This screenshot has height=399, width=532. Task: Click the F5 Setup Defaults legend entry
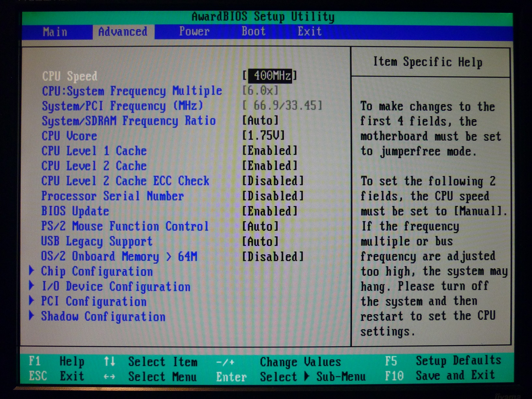pos(443,361)
